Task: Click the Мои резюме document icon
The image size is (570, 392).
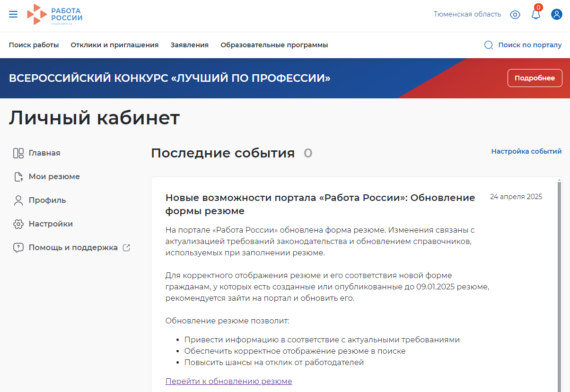Action: 18,177
